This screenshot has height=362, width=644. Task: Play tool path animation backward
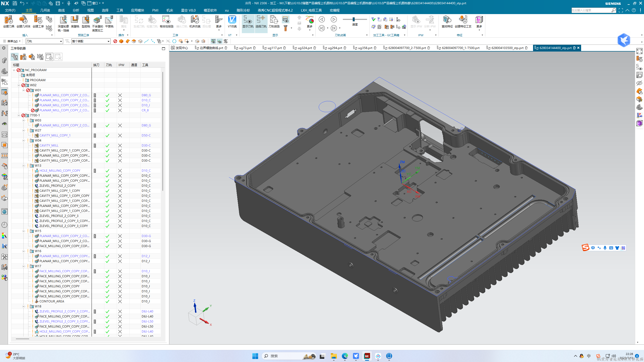pyautogui.click(x=321, y=19)
